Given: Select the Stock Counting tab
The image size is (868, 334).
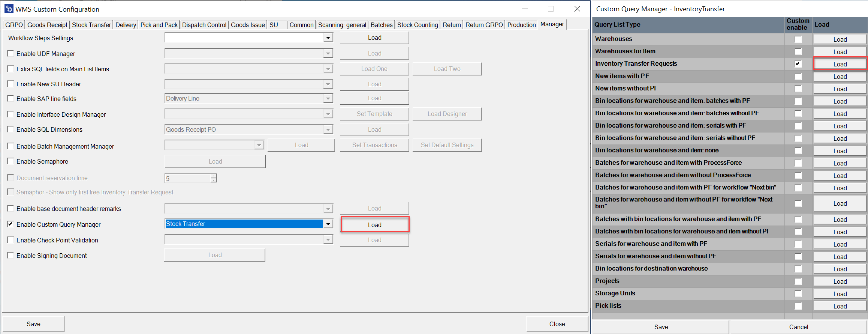Looking at the screenshot, I should (x=417, y=25).
